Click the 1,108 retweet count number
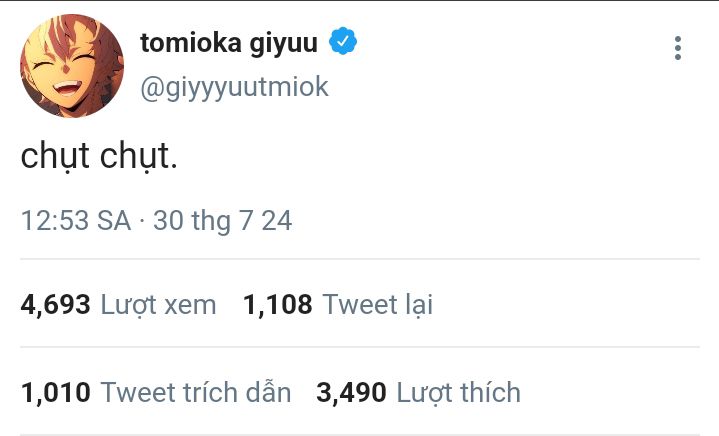719x436 pixels. click(x=277, y=304)
